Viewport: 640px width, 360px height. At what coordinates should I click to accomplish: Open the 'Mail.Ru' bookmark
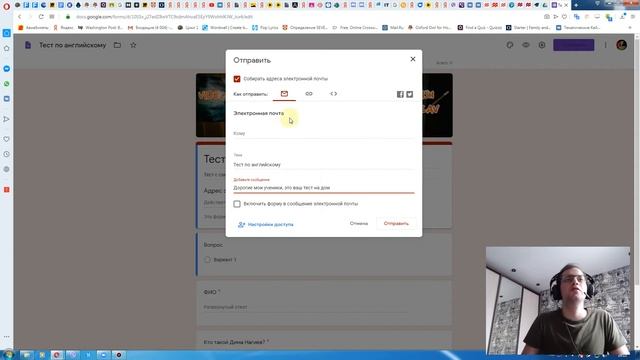click(x=393, y=28)
